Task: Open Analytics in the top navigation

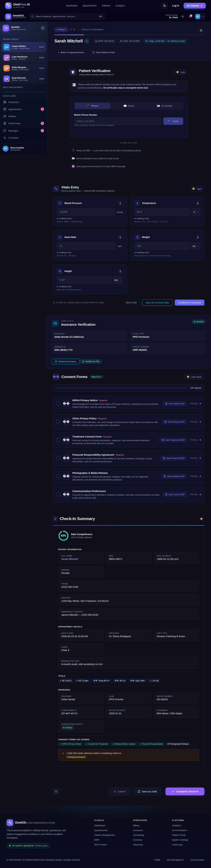Action: 120,6
